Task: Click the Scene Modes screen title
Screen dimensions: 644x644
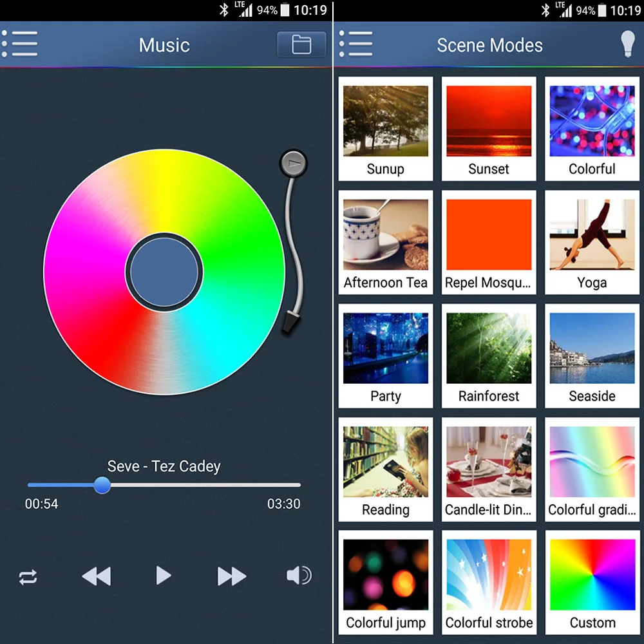Action: click(x=489, y=45)
